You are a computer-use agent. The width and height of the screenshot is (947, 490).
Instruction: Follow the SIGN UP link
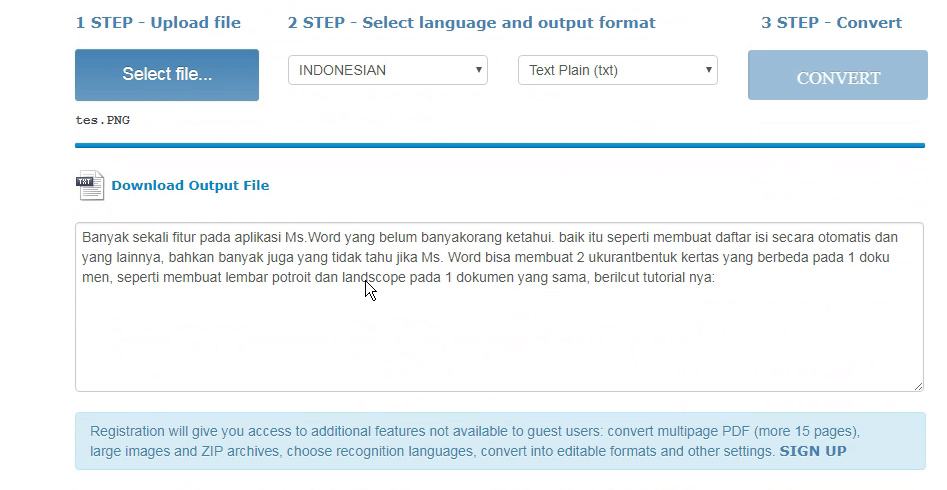click(813, 451)
